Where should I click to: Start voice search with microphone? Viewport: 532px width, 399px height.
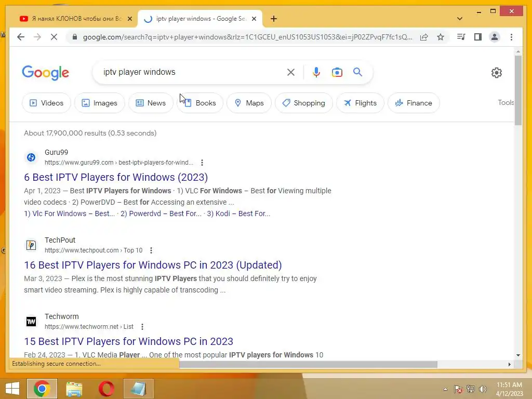click(x=316, y=72)
